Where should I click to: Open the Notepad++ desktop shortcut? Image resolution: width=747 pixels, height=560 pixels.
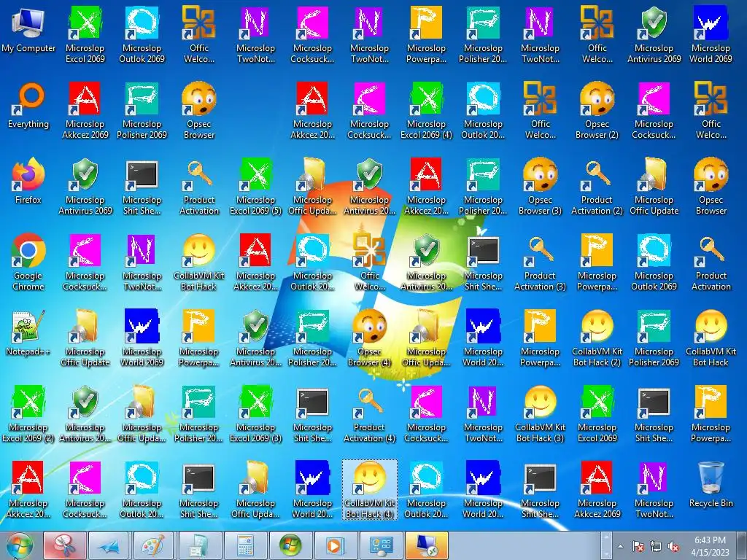pos(28,333)
